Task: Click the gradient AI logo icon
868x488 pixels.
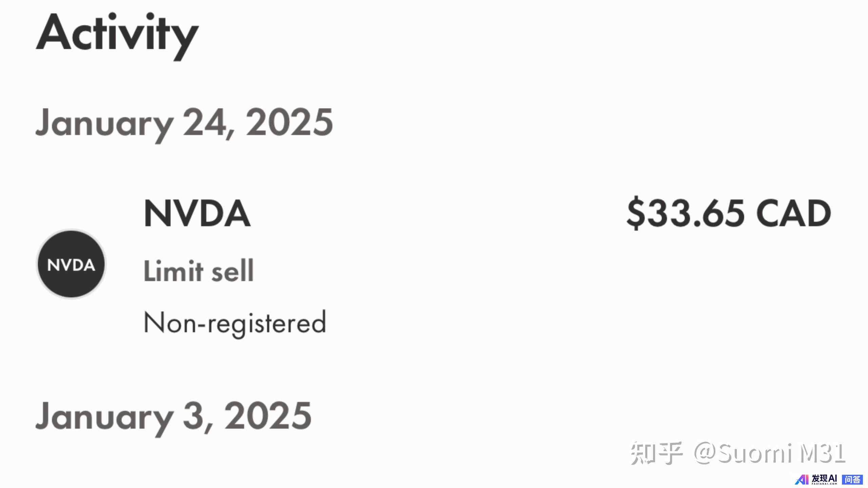Action: pyautogui.click(x=802, y=480)
